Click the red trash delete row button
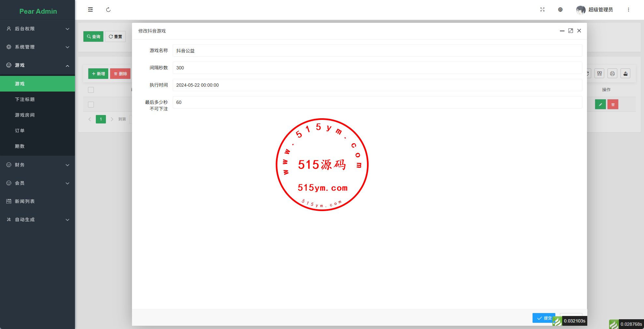This screenshot has width=644, height=329. click(613, 105)
